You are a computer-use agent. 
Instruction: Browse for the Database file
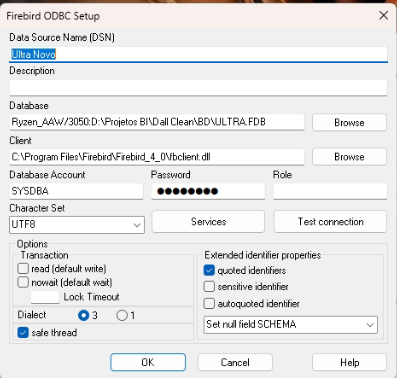click(349, 122)
